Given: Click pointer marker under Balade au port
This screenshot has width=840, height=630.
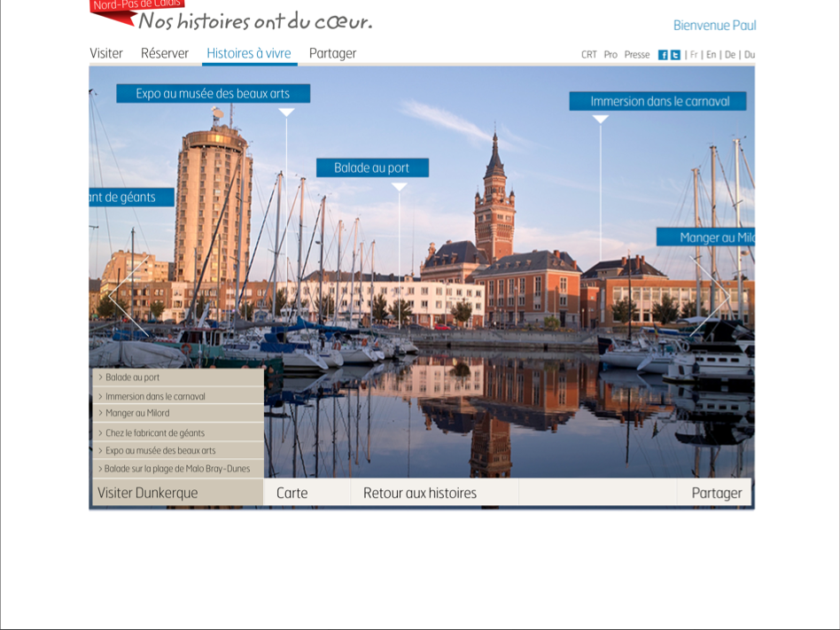Looking at the screenshot, I should (399, 187).
